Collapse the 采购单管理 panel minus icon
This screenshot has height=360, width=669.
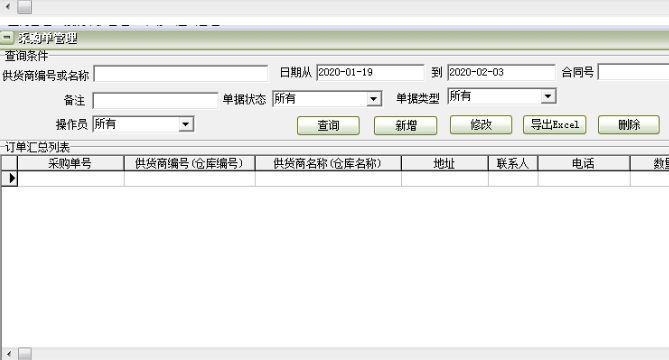click(7, 38)
